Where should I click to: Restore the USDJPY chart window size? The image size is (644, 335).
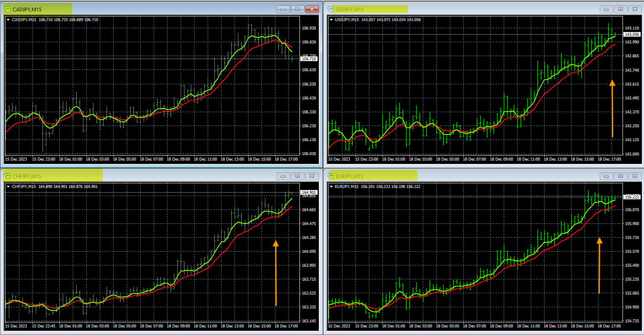click(620, 9)
